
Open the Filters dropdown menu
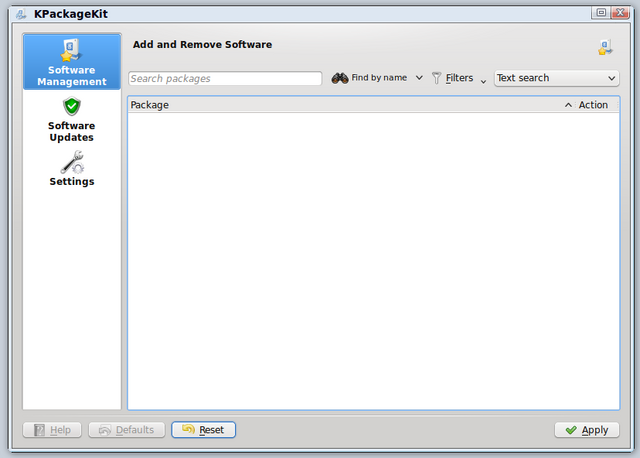click(460, 78)
